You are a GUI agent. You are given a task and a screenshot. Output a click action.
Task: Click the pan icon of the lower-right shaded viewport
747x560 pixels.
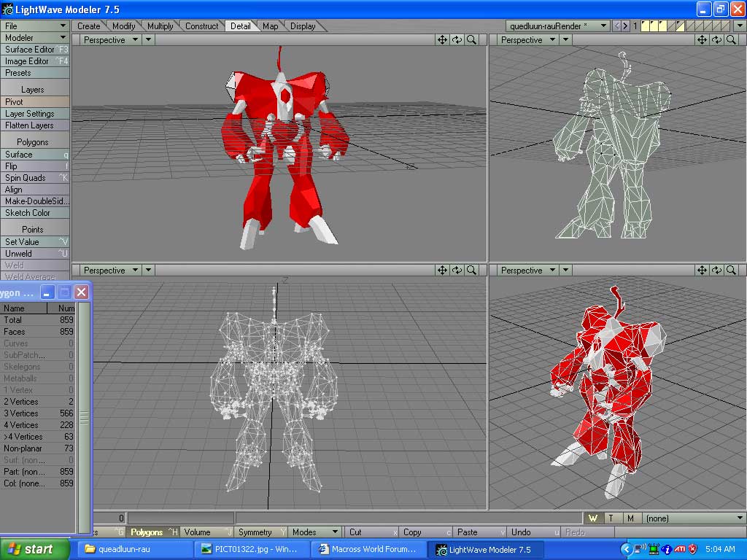point(702,271)
